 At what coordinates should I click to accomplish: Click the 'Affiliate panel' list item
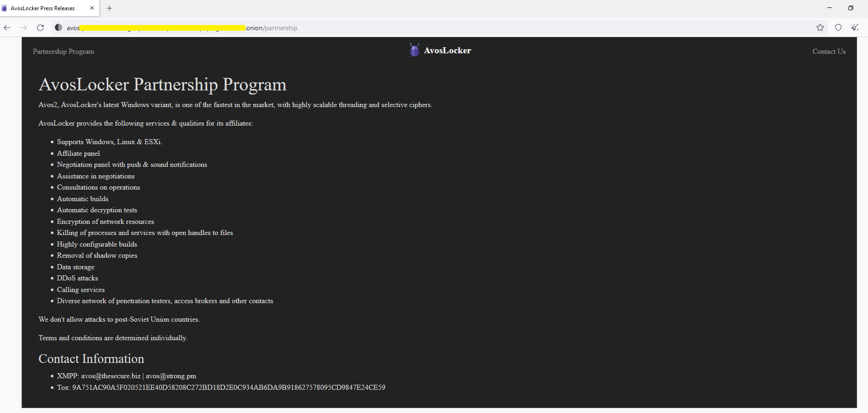78,153
